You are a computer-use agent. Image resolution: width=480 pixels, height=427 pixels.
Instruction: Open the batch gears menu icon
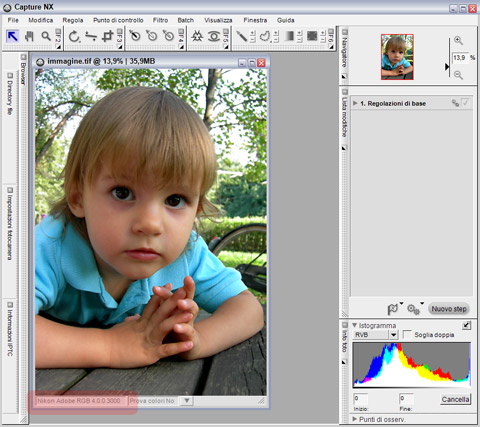click(413, 309)
